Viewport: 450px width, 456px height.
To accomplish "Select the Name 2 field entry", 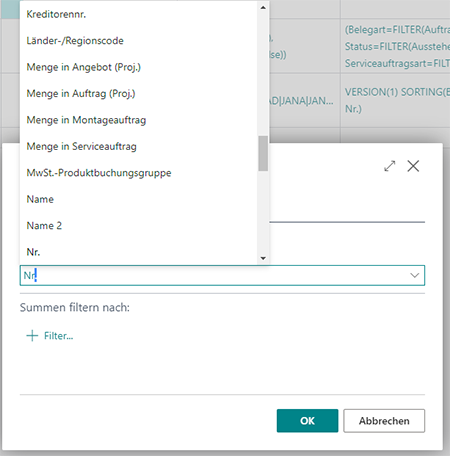I will (139, 226).
